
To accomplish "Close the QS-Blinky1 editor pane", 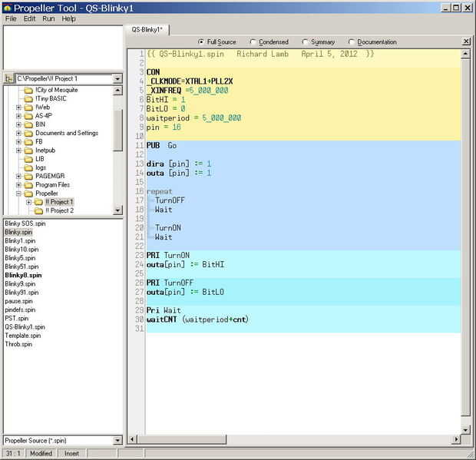I will coord(466,41).
